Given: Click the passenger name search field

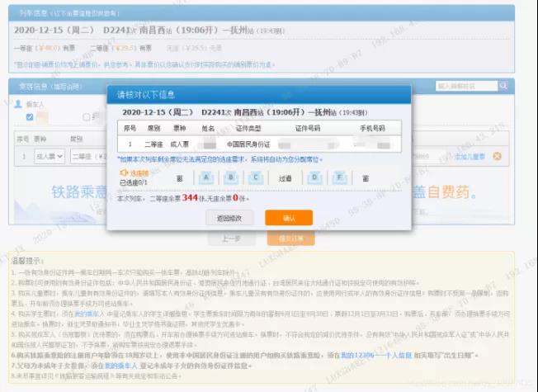Looking at the screenshot, I should pyautogui.click(x=466, y=86).
